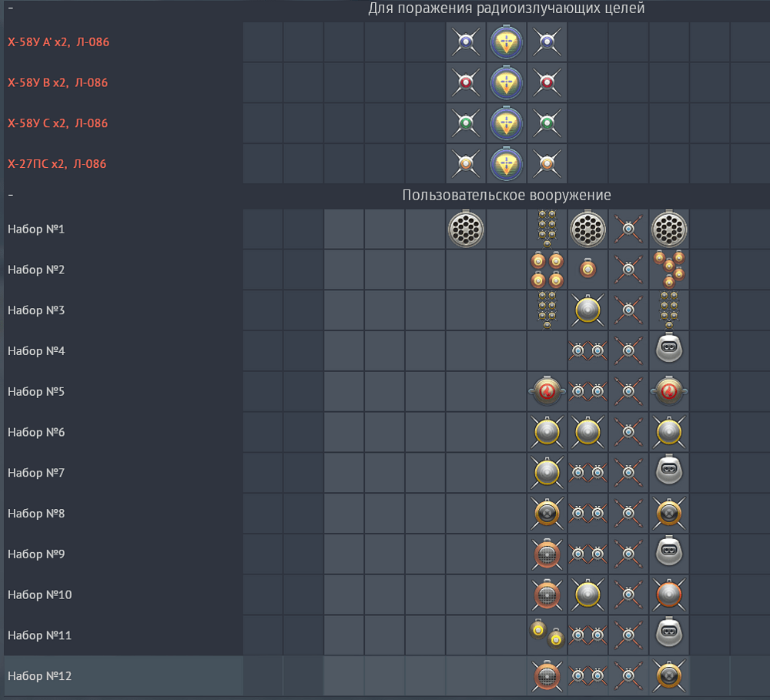Select the 'Х-27ПС х2, Л-086' payload row
Image resolution: width=770 pixels, height=700 pixels.
click(387, 163)
